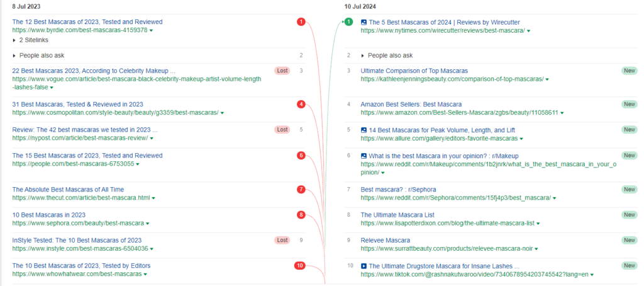Click image icon beside Allure 14 Best Mascaras

click(x=364, y=130)
